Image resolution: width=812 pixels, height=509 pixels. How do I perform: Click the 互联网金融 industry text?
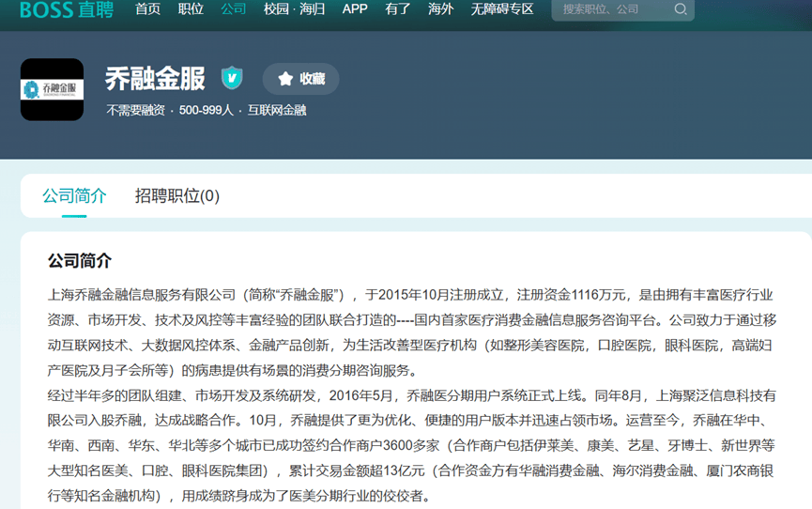click(277, 111)
